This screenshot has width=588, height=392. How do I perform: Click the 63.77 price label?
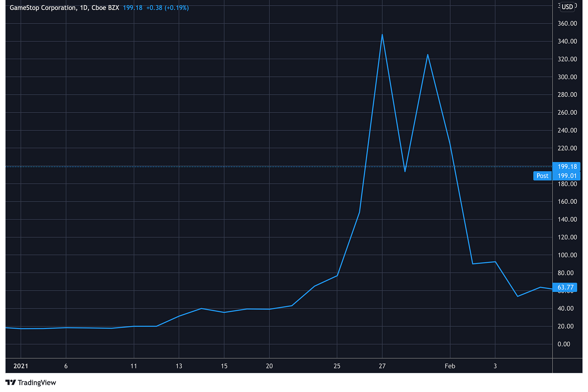[565, 287]
